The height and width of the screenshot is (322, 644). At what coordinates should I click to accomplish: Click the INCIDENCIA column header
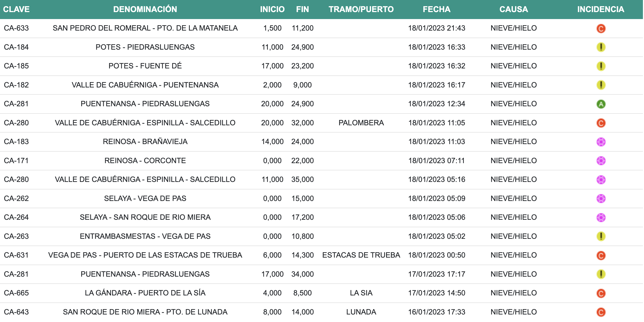600,9
